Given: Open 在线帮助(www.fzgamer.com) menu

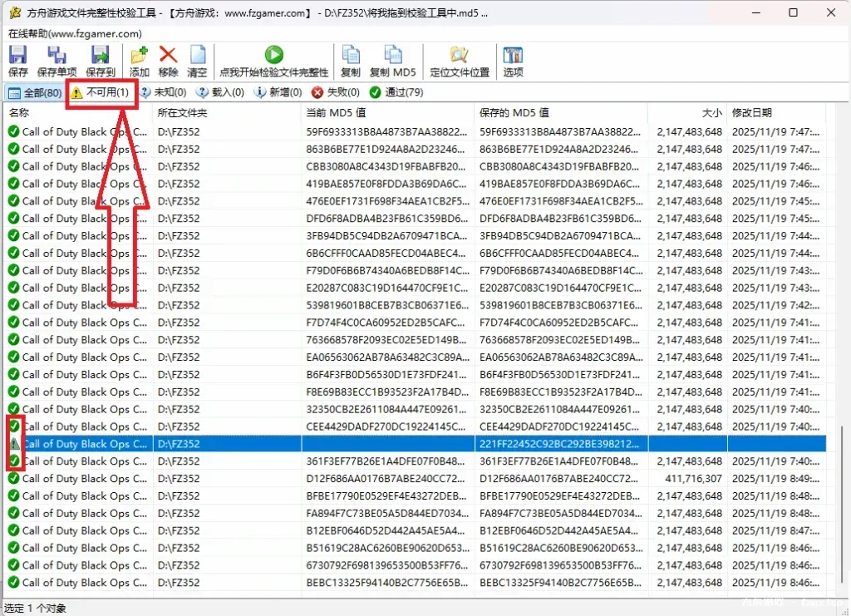Looking at the screenshot, I should pyautogui.click(x=75, y=33).
